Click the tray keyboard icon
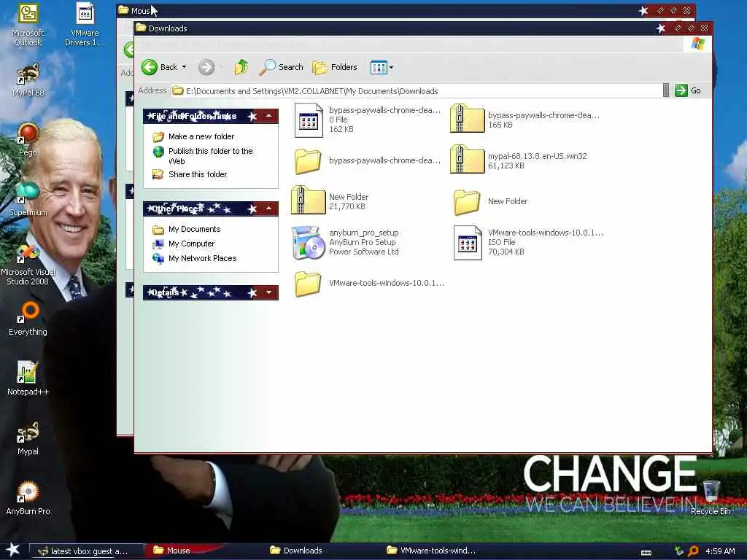Image resolution: width=747 pixels, height=560 pixels. pyautogui.click(x=646, y=553)
